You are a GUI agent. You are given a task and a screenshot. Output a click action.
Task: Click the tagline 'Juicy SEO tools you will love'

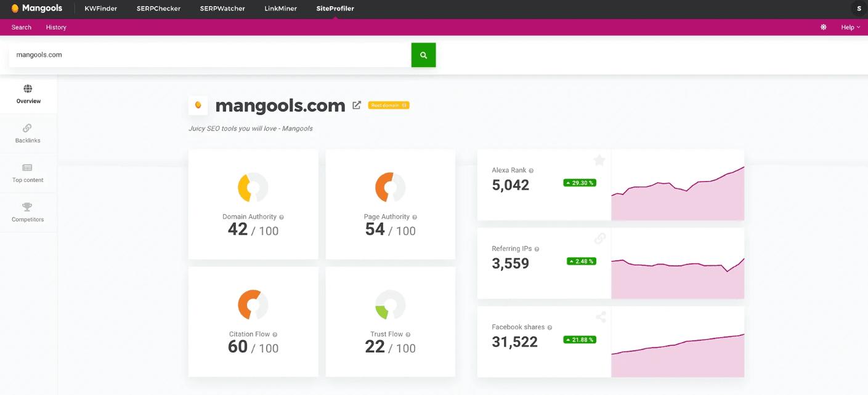pyautogui.click(x=233, y=129)
